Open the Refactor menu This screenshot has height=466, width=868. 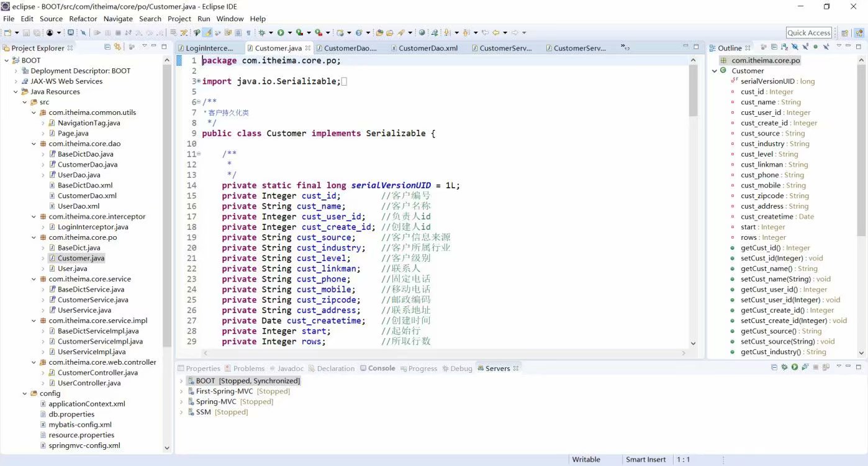[x=83, y=19]
